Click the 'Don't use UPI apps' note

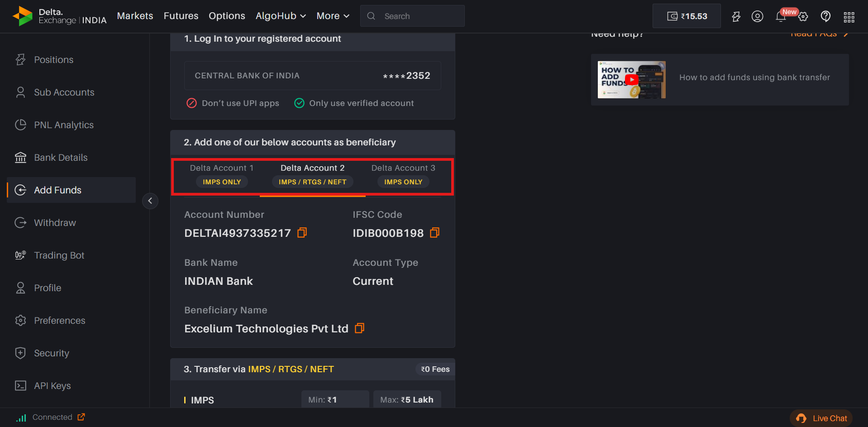coord(233,103)
